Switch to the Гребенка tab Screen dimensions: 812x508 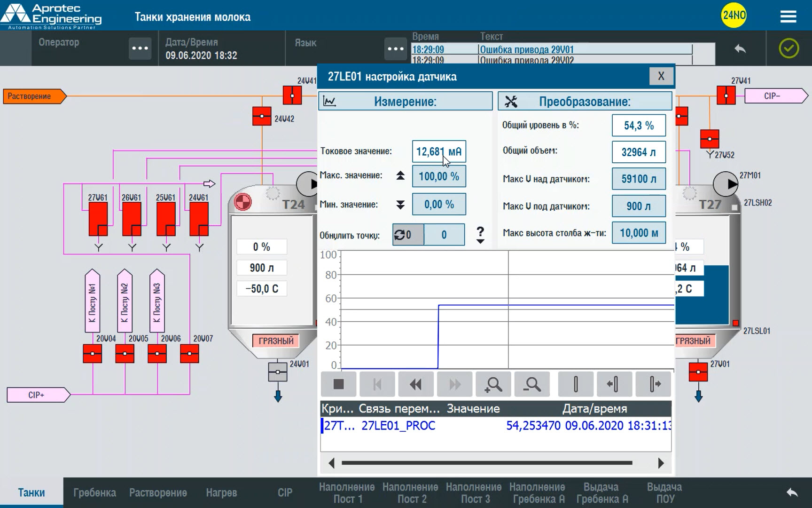[94, 492]
